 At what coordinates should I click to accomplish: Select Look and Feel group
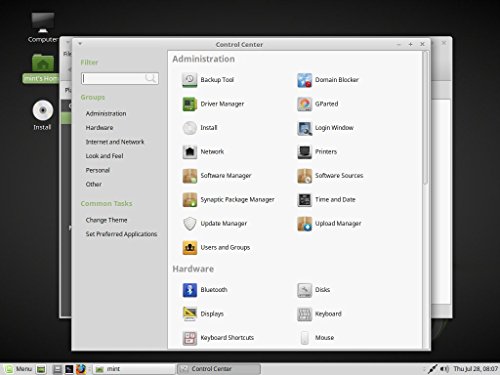coord(104,156)
